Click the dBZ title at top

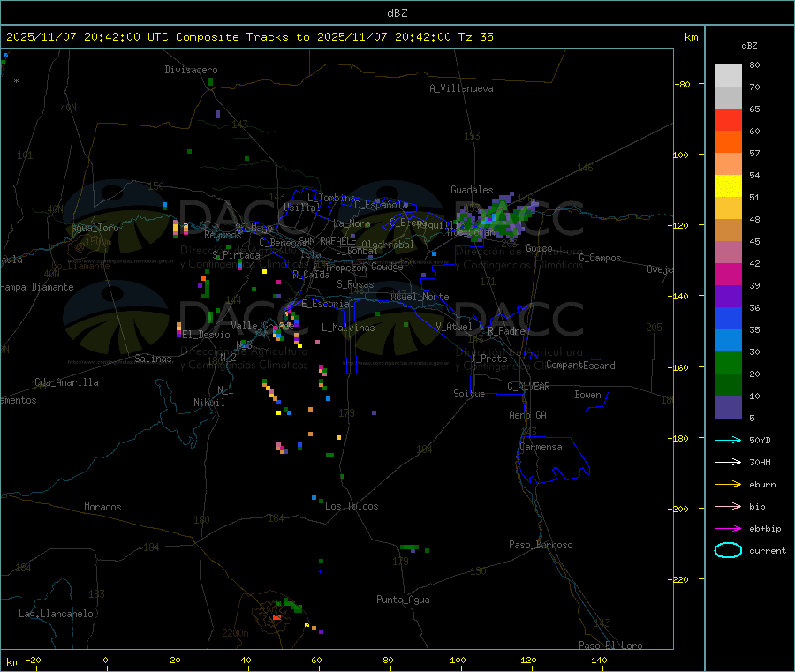pos(397,13)
